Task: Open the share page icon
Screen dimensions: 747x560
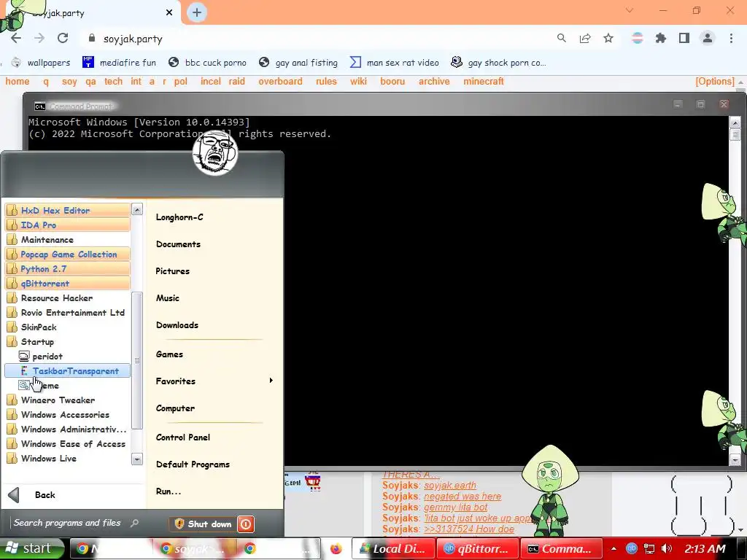Action: [585, 39]
